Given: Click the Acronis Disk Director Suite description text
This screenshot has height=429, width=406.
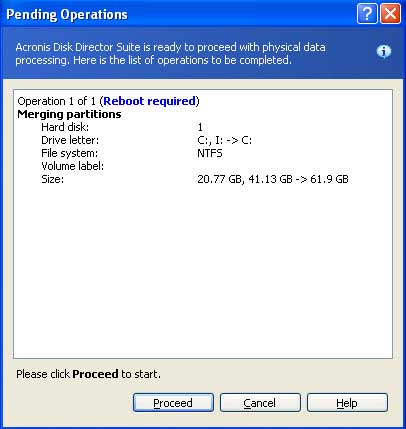Looking at the screenshot, I should (170, 53).
